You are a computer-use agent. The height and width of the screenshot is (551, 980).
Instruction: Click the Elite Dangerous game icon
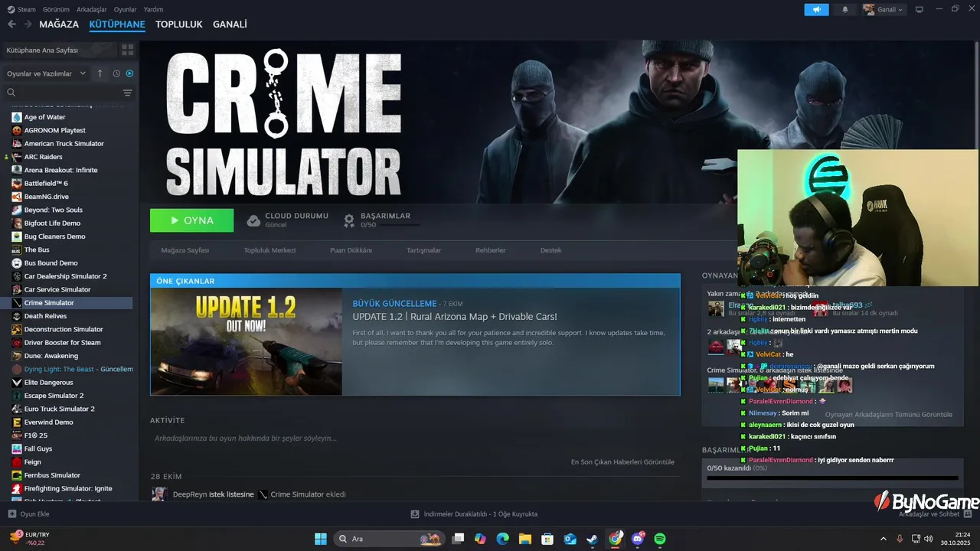17,383
